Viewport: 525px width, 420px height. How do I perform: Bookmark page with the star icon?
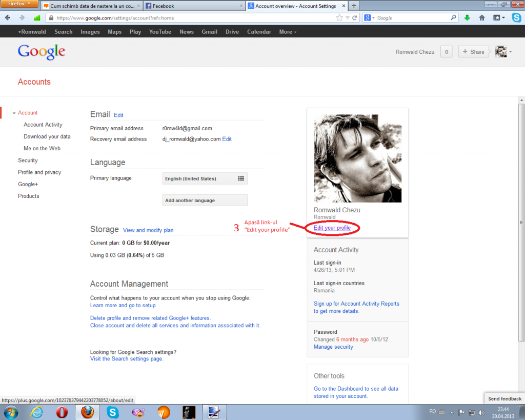(339, 18)
